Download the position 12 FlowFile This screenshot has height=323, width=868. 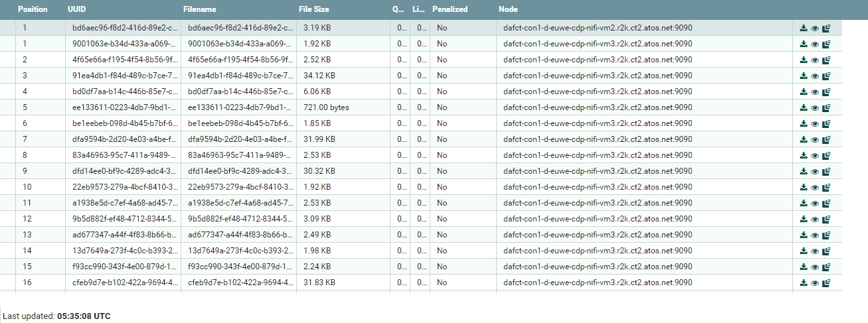click(x=804, y=220)
